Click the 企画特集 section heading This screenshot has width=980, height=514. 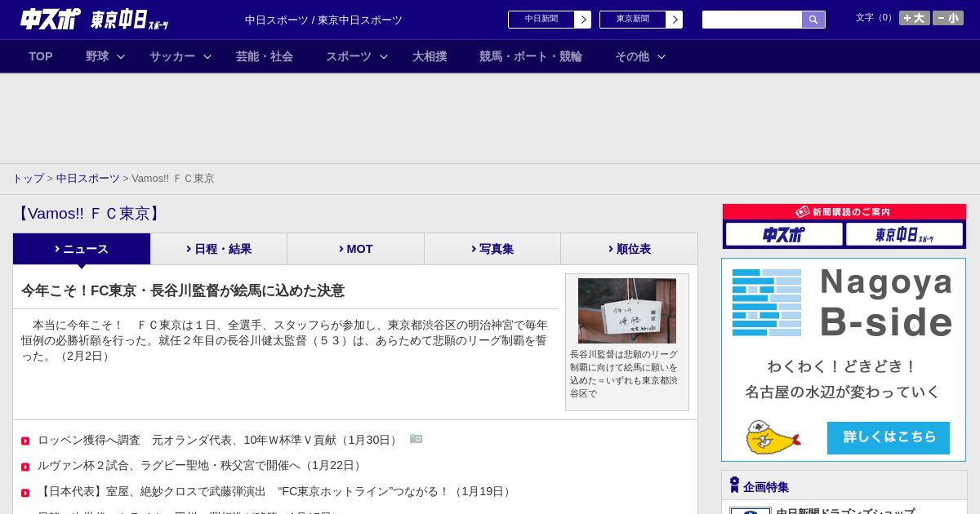click(x=766, y=487)
